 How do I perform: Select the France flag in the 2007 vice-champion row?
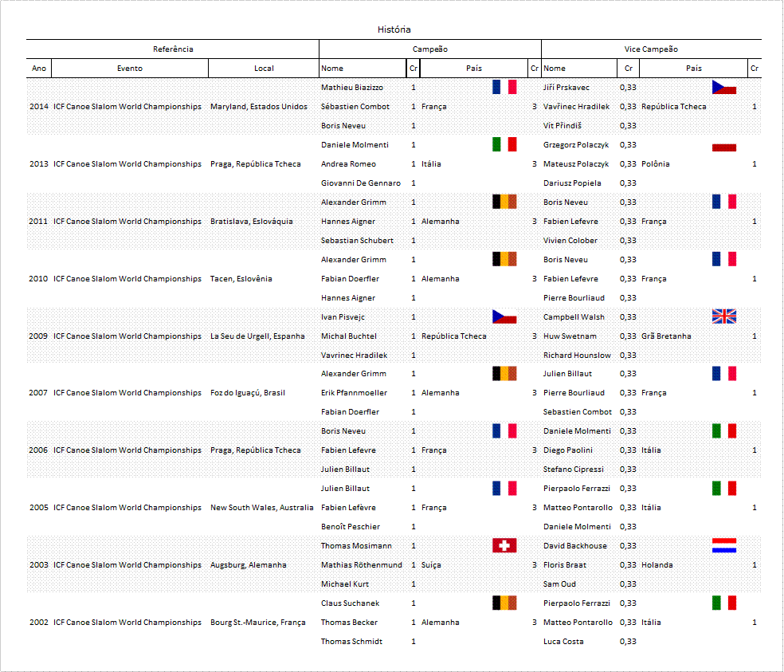click(724, 373)
